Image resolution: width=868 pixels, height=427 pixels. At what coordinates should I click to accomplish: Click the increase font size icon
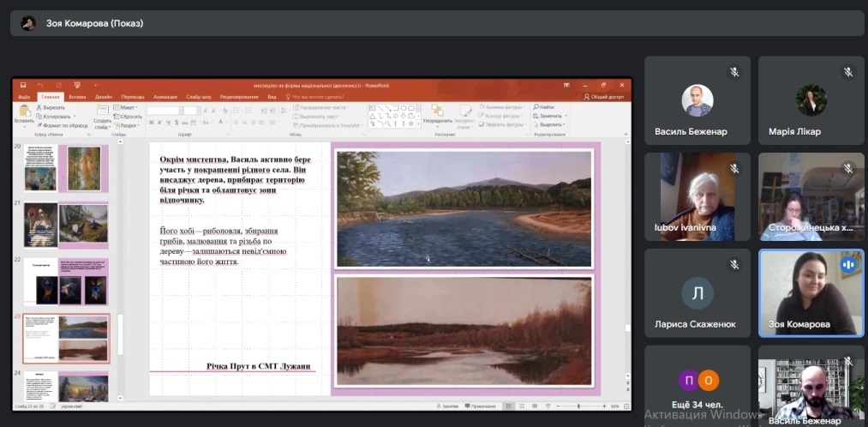(x=206, y=111)
